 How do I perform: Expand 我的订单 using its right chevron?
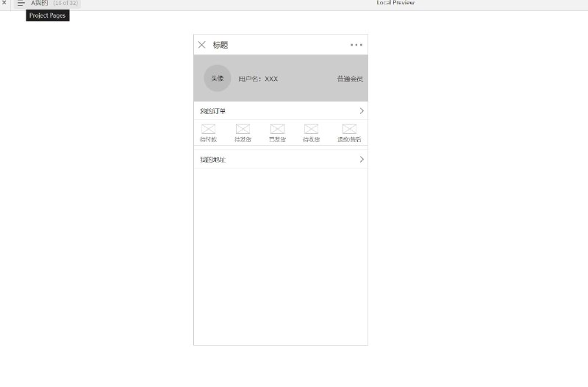[362, 111]
